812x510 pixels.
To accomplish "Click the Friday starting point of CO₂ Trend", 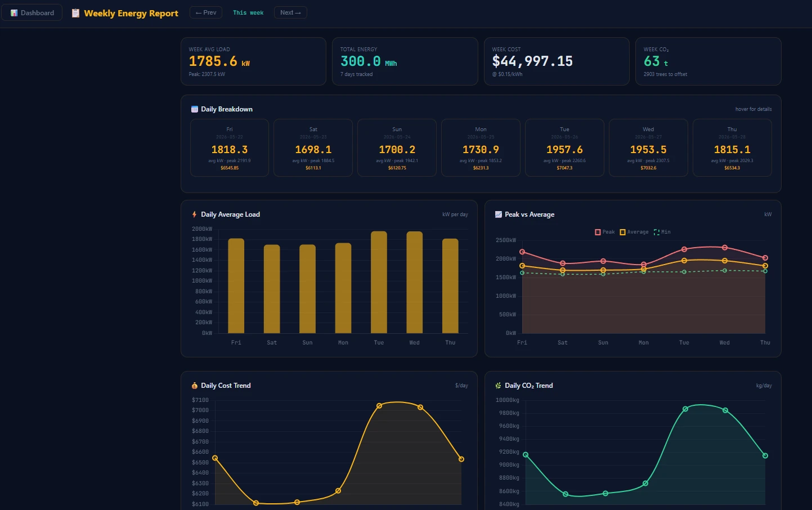I will (x=526, y=455).
